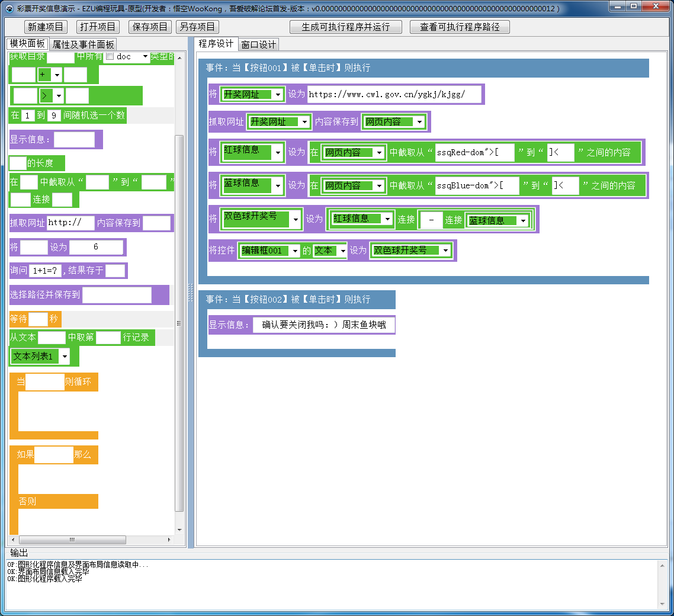
Task: Click the module panel horizontal scrollbar thumb
Action: tap(72, 540)
